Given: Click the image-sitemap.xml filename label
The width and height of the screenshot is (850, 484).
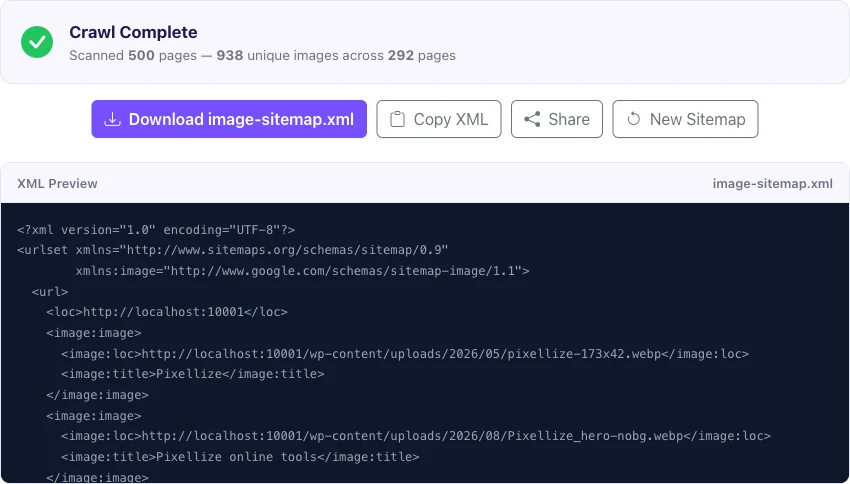Looking at the screenshot, I should 772,184.
